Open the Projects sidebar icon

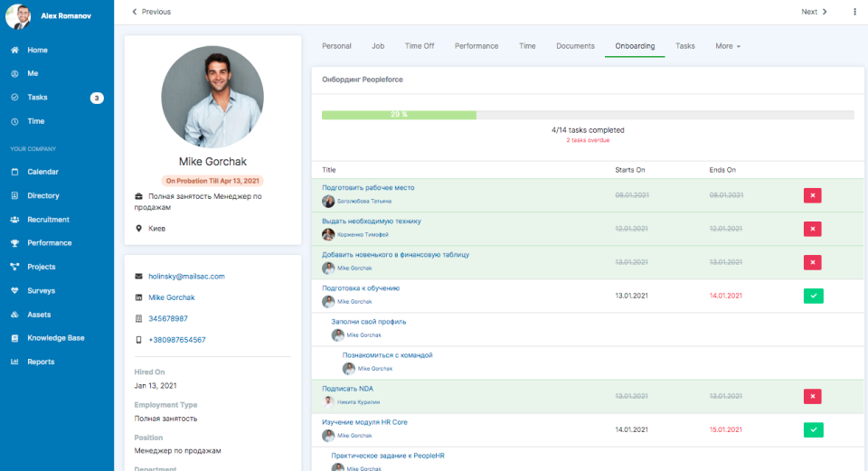click(x=14, y=267)
